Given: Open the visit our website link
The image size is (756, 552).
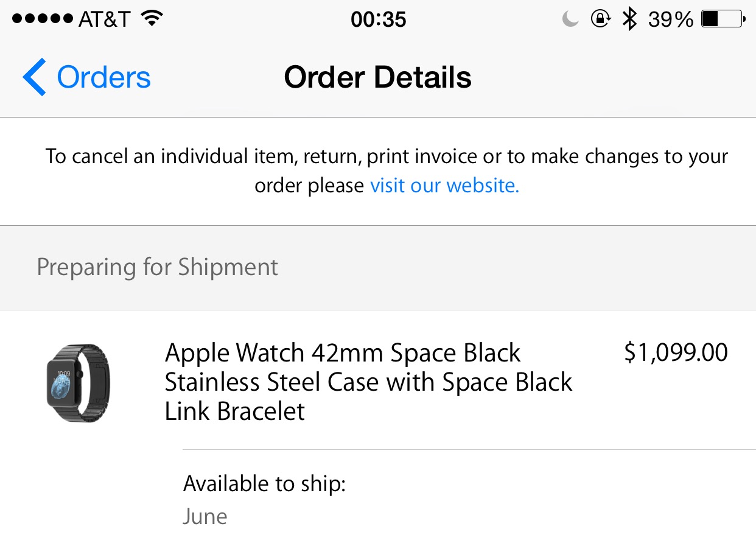Looking at the screenshot, I should pos(444,186).
